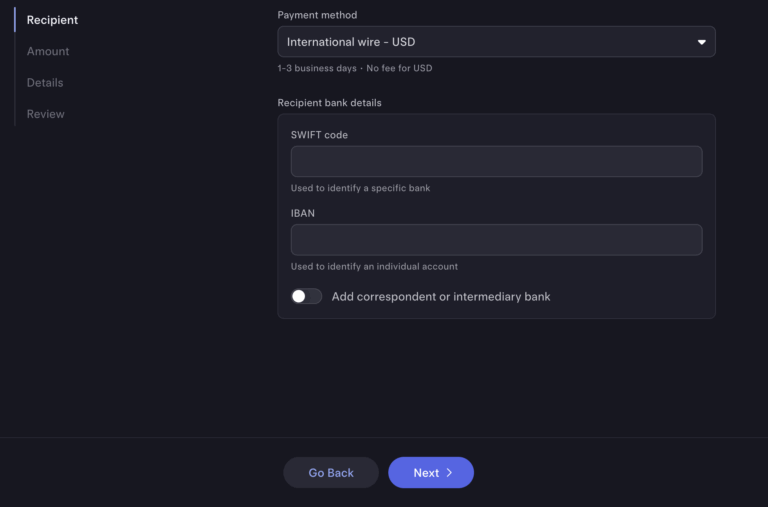Enable the correspondent or intermediary bank toggle
Viewport: 768px width, 507px height.
(306, 296)
